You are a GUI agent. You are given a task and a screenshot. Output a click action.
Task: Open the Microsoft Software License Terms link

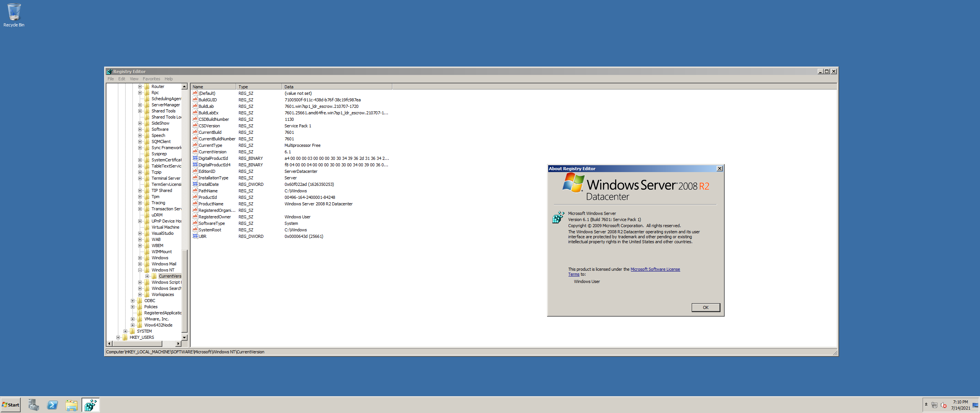655,269
